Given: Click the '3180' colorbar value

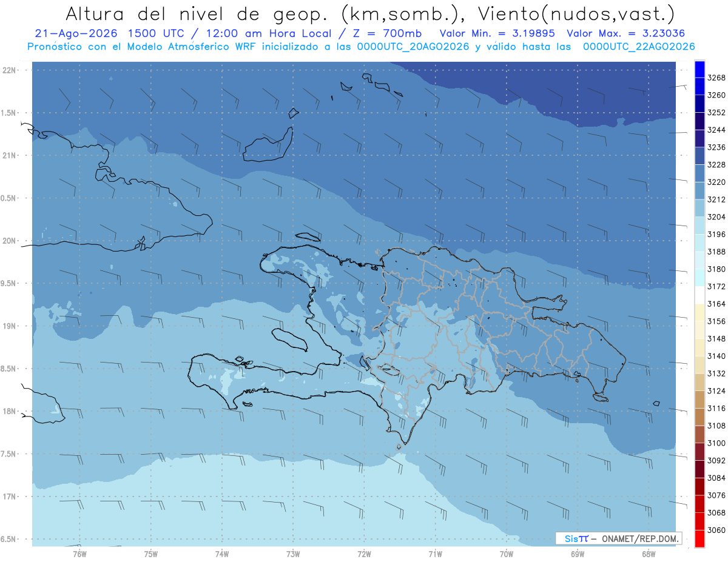Looking at the screenshot, I should point(716,269).
